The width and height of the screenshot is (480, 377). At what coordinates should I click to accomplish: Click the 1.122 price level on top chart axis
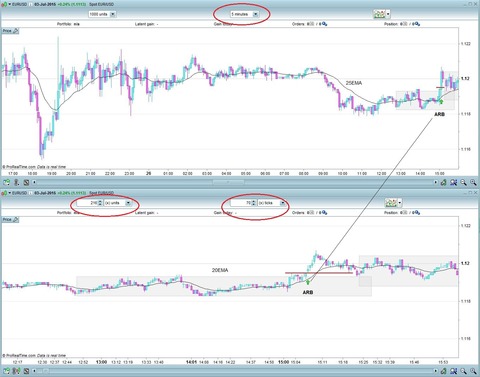[466, 43]
